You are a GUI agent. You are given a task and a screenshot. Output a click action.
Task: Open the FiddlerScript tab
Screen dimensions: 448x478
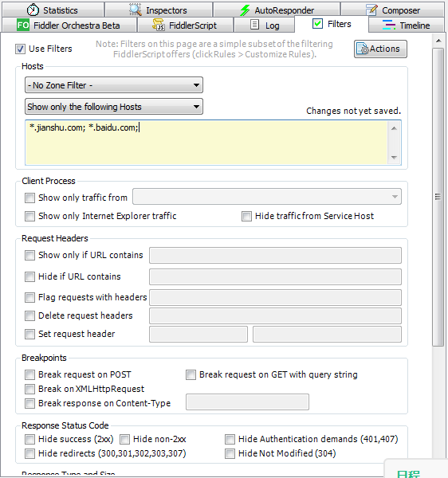tap(186, 25)
